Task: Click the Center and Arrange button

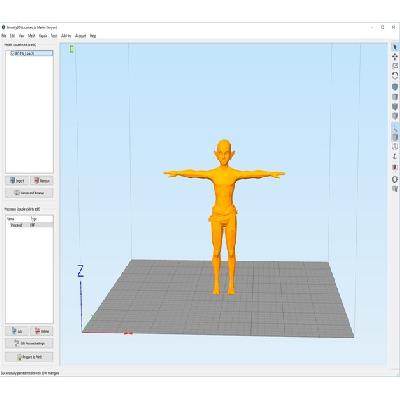Action: (x=29, y=193)
